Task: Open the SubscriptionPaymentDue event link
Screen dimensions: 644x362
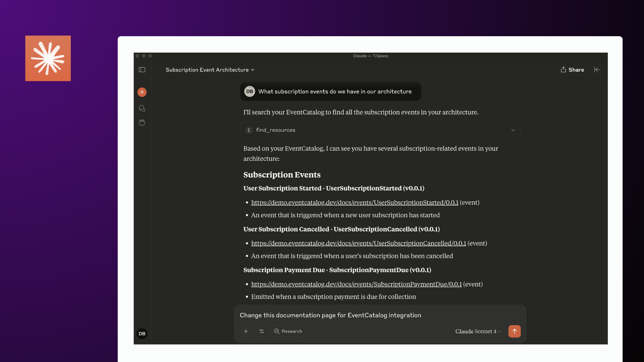Action: coord(356,284)
